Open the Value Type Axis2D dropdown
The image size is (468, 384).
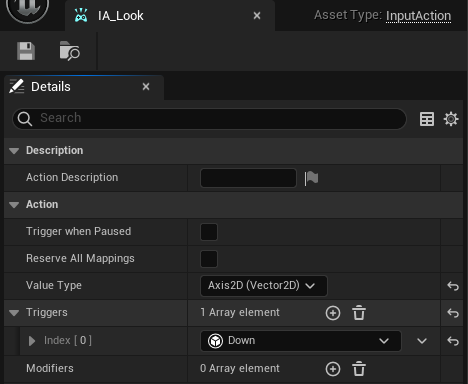[x=264, y=286]
